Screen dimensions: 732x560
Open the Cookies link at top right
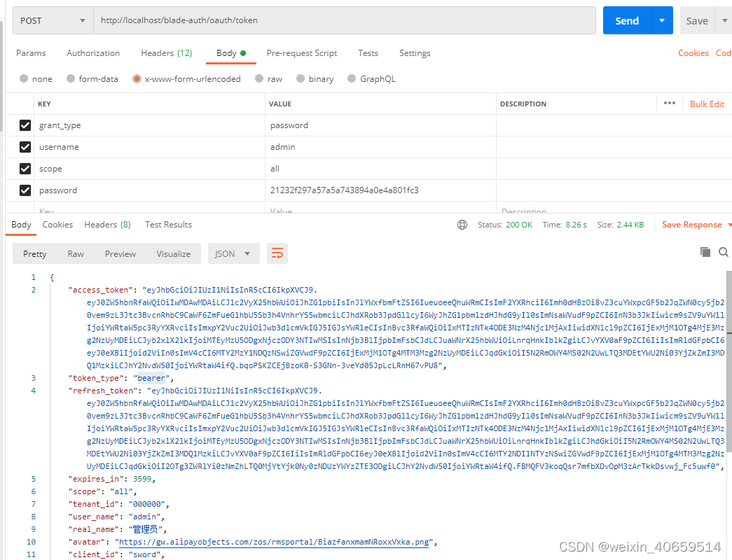pyautogui.click(x=693, y=53)
